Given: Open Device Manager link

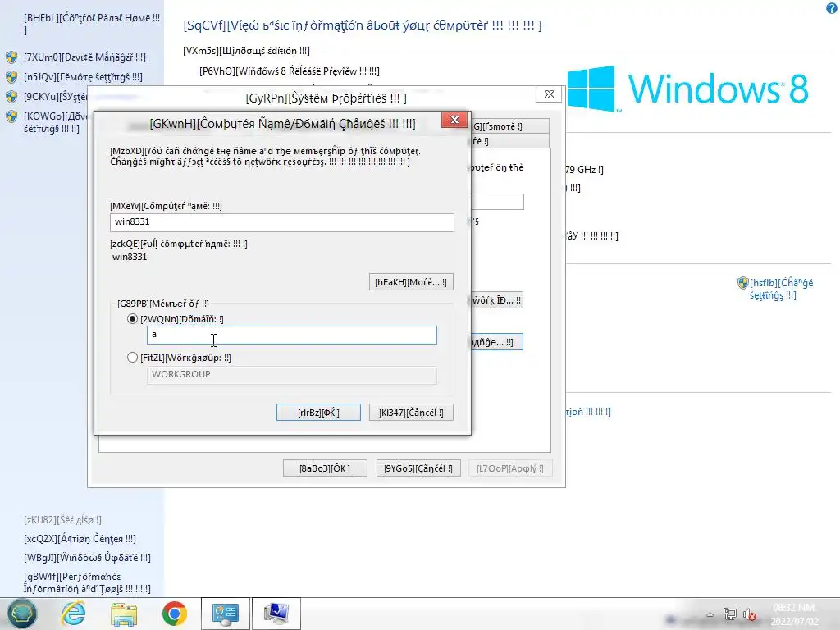Looking at the screenshot, I should coord(84,57).
